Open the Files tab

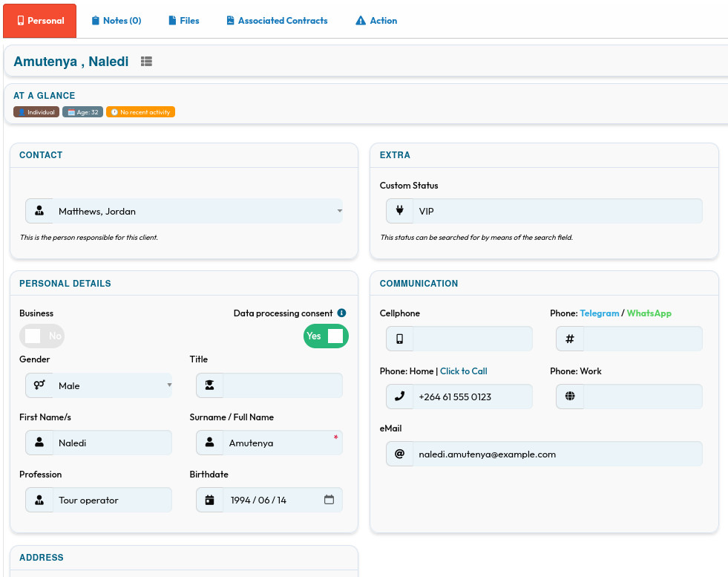tap(184, 21)
